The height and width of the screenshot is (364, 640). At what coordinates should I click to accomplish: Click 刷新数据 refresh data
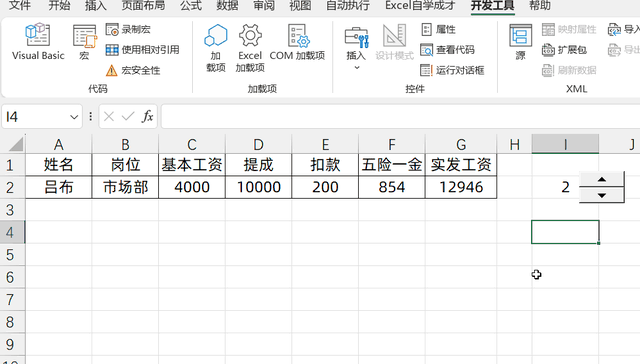569,70
